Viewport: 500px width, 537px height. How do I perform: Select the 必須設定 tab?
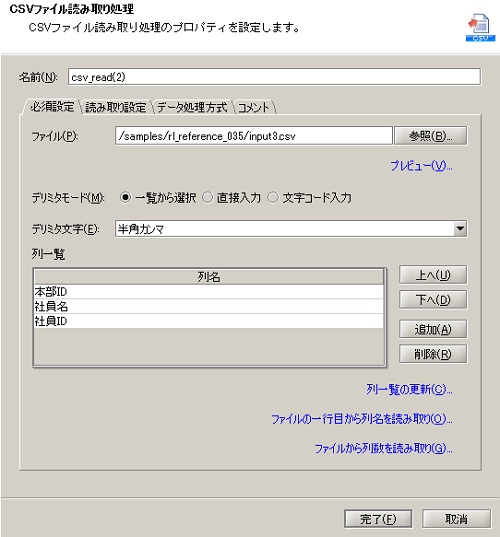[52, 107]
